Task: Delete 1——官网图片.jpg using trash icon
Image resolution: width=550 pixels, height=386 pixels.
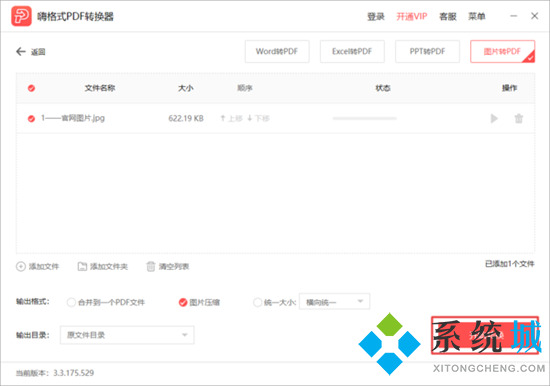Action: tap(518, 119)
